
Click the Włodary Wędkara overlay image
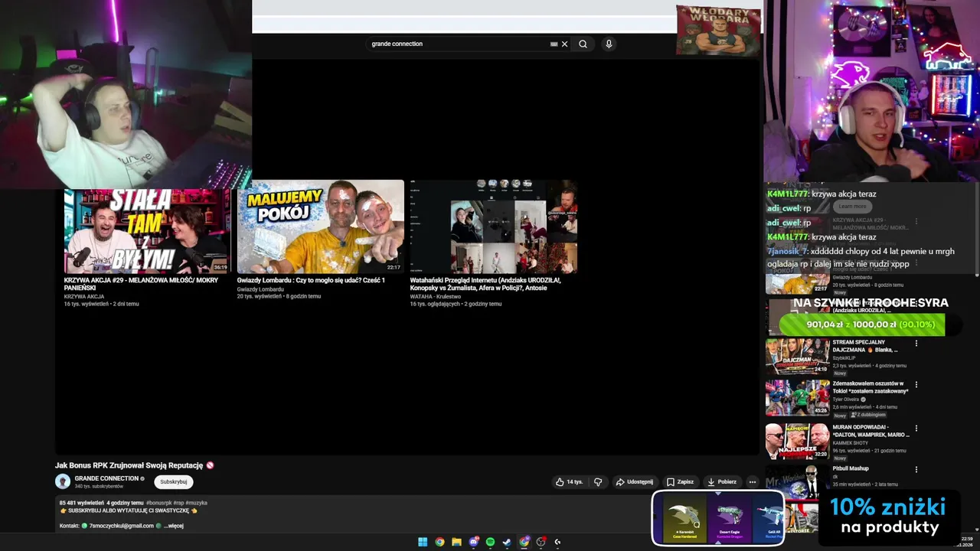coord(718,31)
